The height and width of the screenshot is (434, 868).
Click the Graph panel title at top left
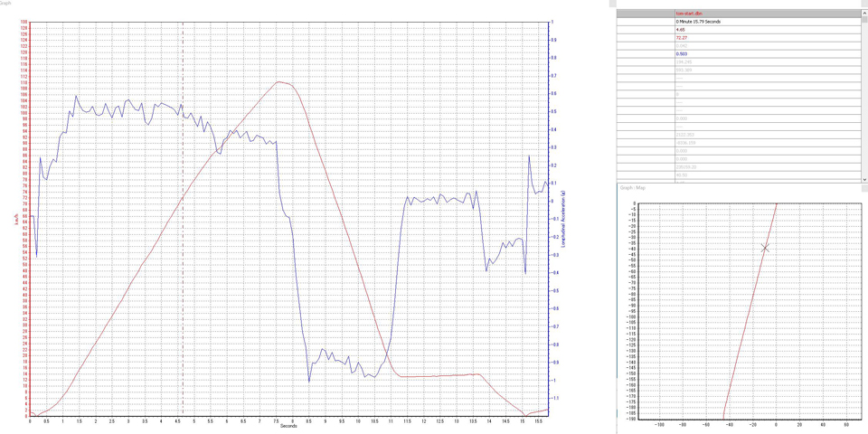(6, 3)
